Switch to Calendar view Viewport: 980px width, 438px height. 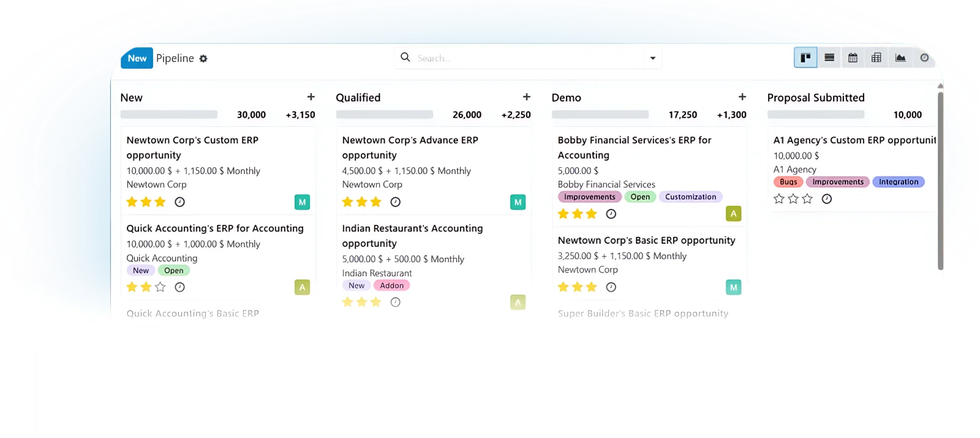click(853, 58)
